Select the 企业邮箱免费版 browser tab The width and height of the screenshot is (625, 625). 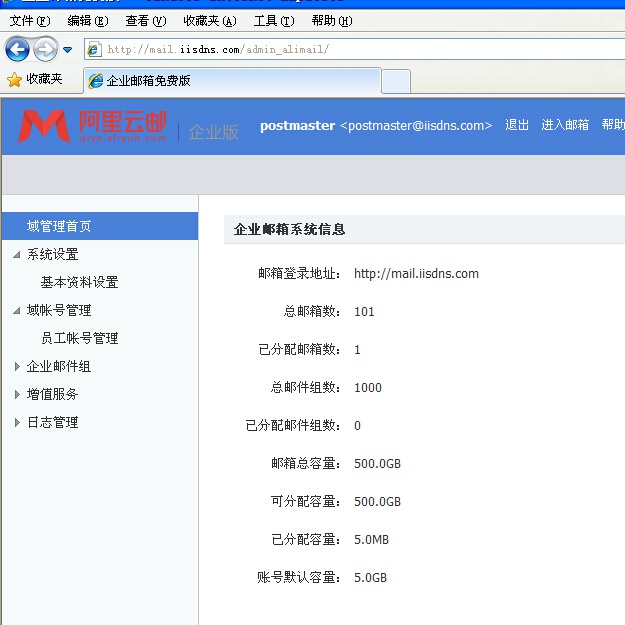[x=230, y=80]
